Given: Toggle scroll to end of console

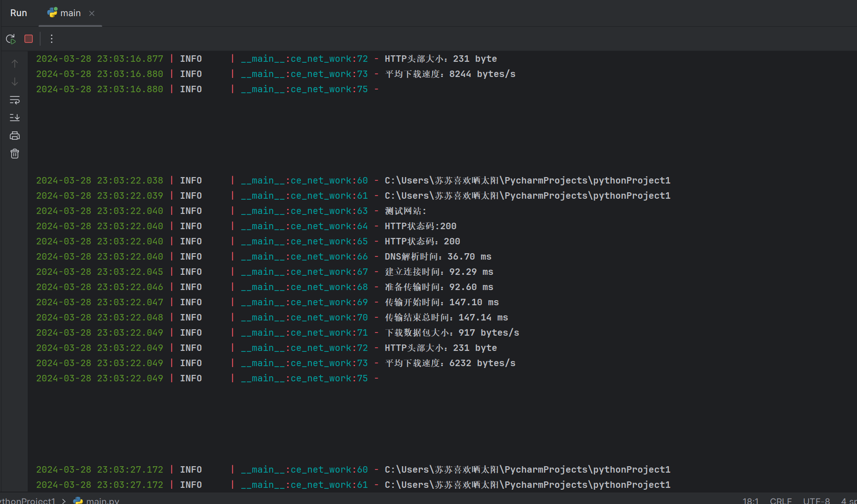Looking at the screenshot, I should point(15,118).
